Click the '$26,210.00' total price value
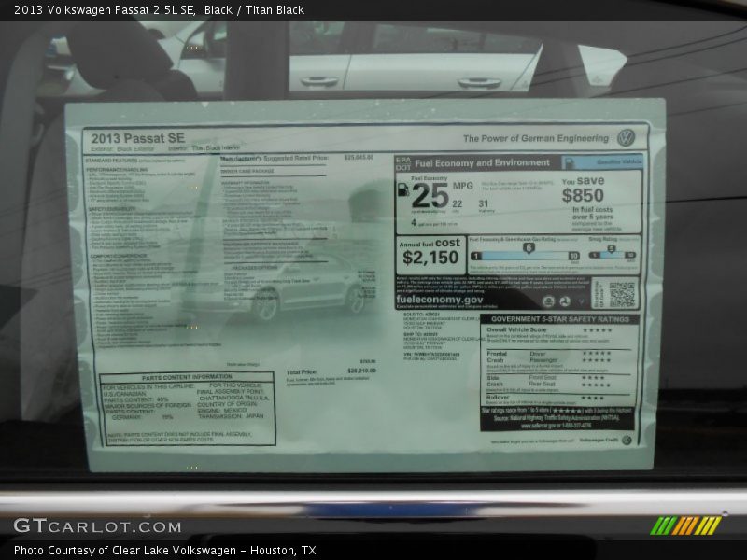The height and width of the screenshot is (560, 747). [x=361, y=371]
